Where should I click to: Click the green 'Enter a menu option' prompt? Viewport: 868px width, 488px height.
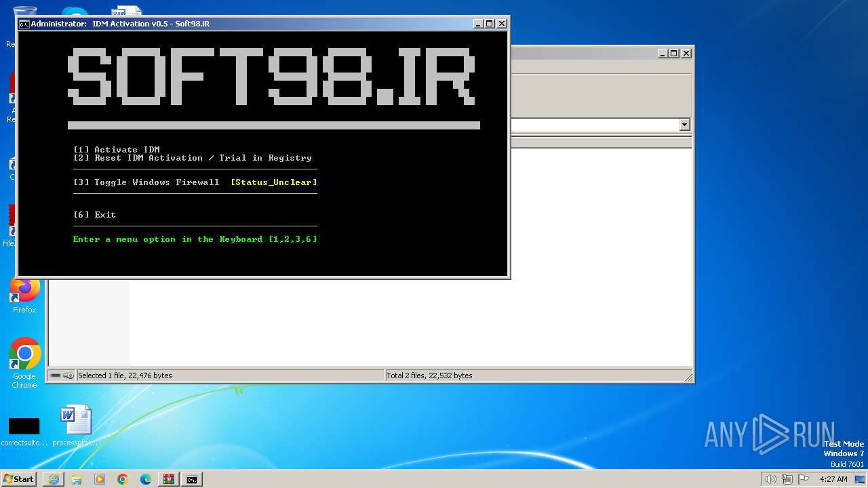195,239
